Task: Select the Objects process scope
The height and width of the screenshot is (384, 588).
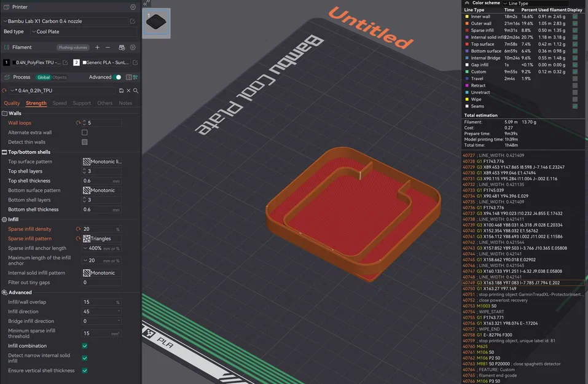Action: coord(59,77)
